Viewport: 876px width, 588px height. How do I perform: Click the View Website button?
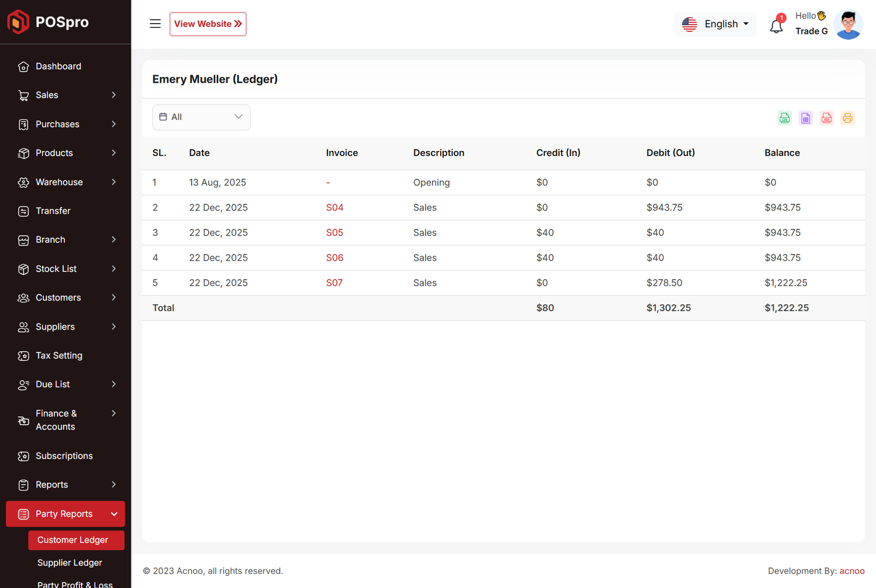point(208,24)
